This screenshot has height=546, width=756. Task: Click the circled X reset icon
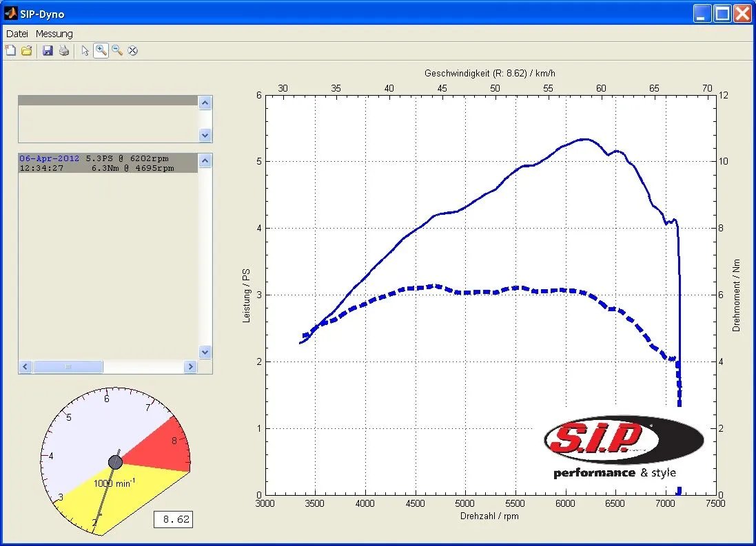tap(133, 50)
